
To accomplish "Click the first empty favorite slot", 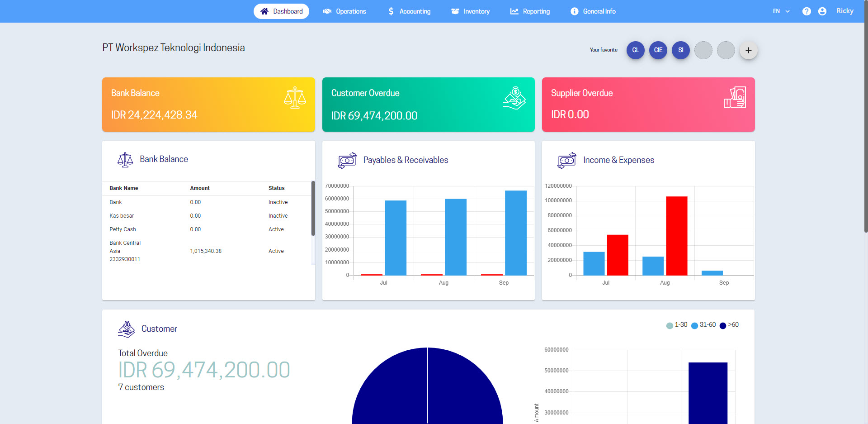I will pyautogui.click(x=703, y=50).
